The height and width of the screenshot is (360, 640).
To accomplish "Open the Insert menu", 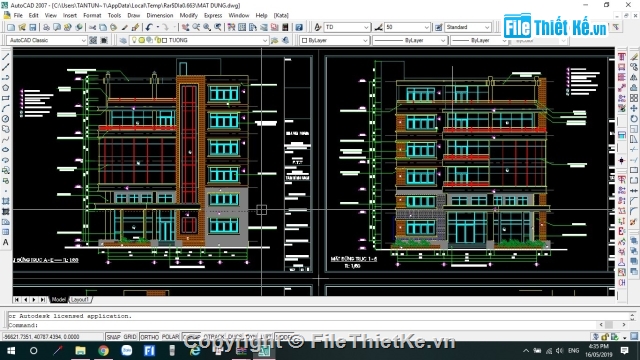I will click(x=70, y=15).
